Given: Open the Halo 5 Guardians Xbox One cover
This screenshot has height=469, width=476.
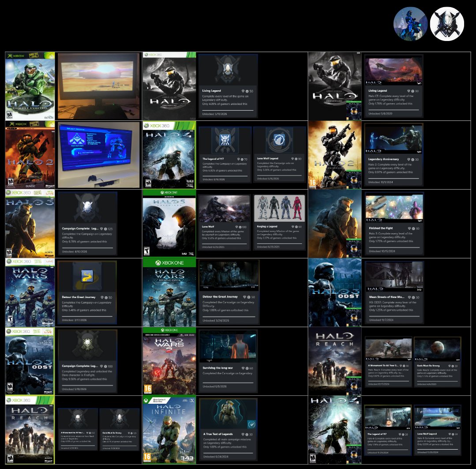Looking at the screenshot, I should click(x=169, y=224).
